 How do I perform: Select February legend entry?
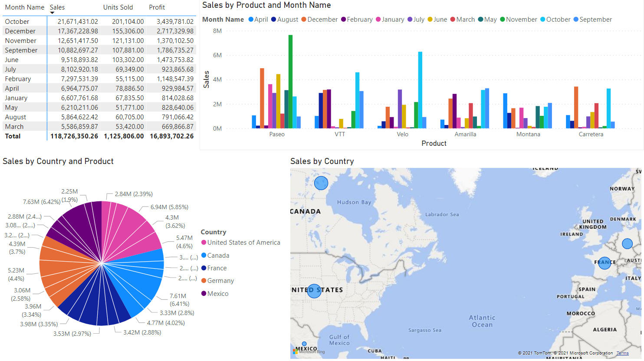(357, 20)
